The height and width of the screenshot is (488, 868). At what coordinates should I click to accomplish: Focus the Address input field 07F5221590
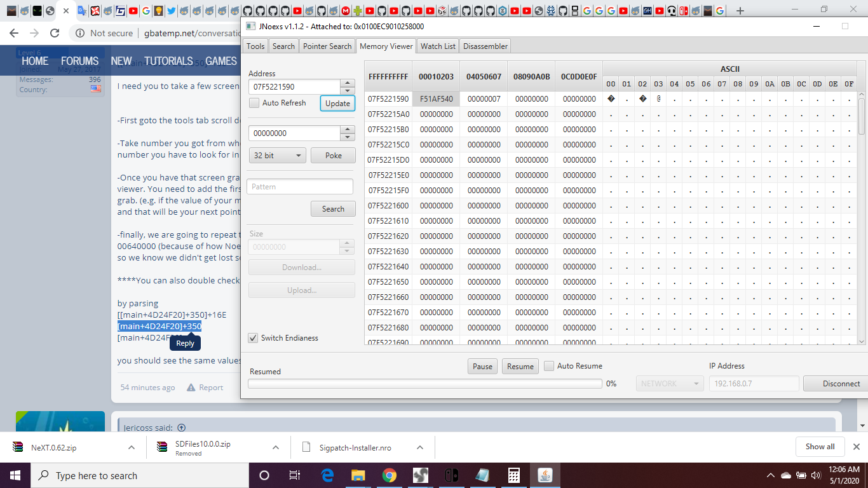click(x=295, y=86)
